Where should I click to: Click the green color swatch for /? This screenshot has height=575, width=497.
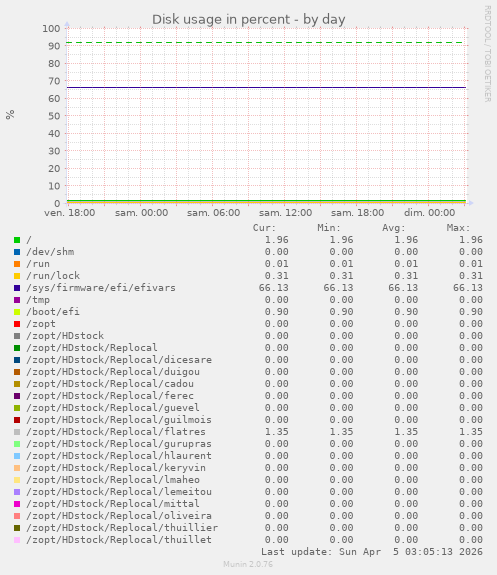pyautogui.click(x=17, y=240)
